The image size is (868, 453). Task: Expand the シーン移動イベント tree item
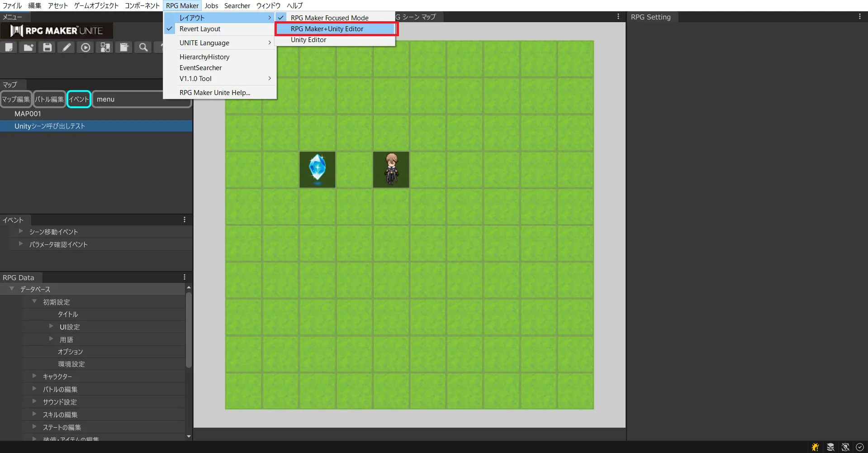coord(21,231)
